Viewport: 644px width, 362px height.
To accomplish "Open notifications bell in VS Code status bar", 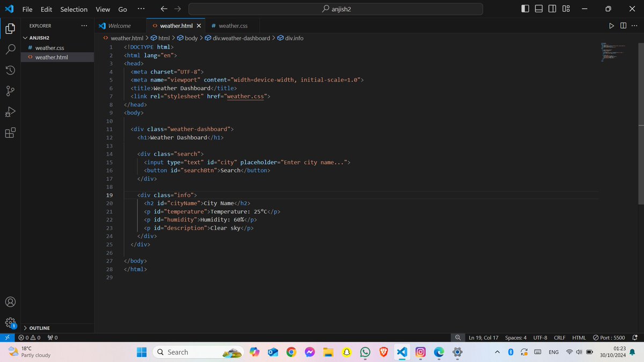I will (635, 338).
